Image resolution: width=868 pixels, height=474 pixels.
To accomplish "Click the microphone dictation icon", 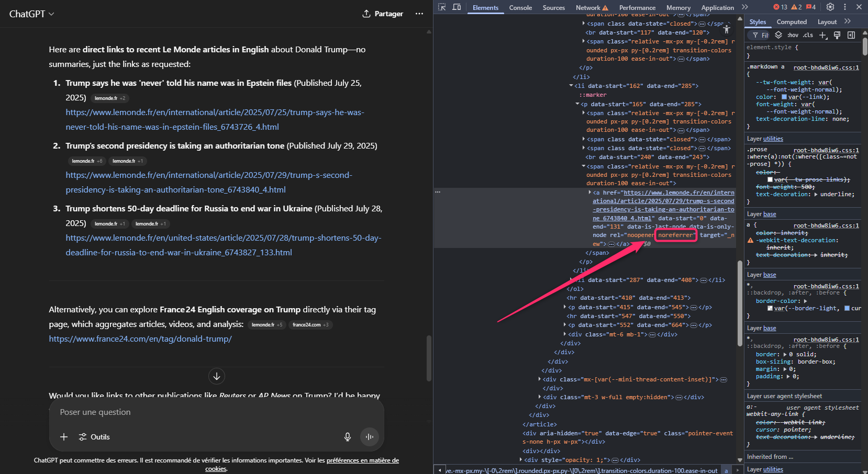I will point(348,437).
